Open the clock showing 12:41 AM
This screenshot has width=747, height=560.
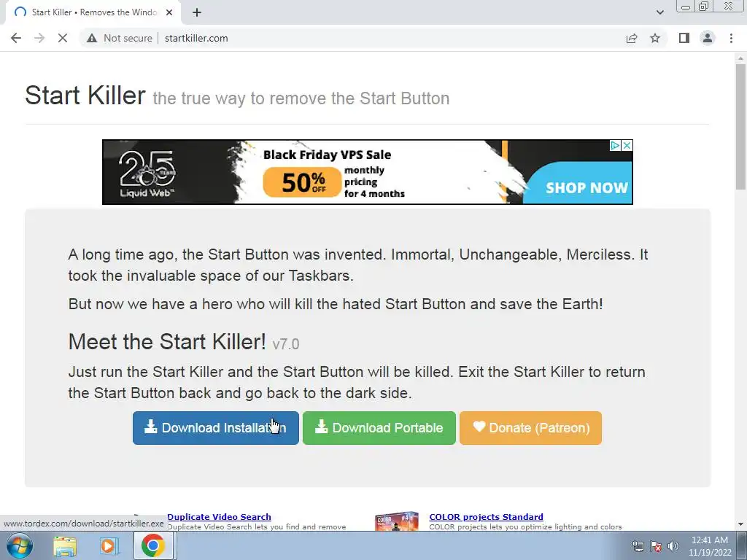(x=710, y=546)
